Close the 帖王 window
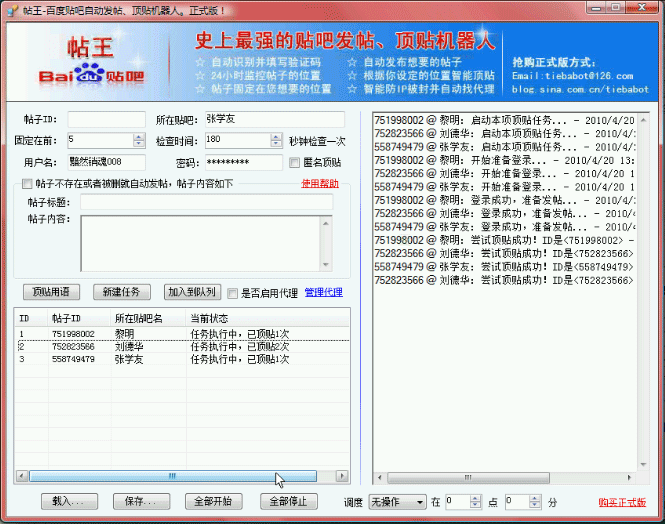Image resolution: width=665 pixels, height=524 pixels. (x=642, y=7)
